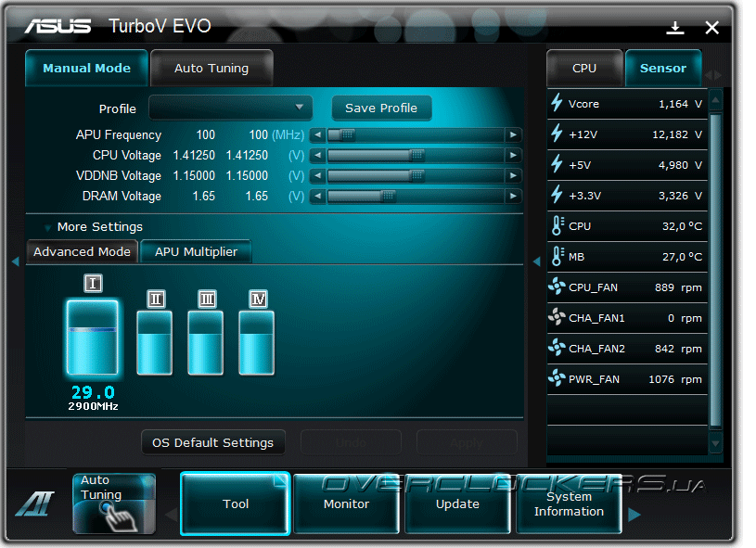Click core I multiplier bar
This screenshot has height=548, width=756.
pos(92,338)
